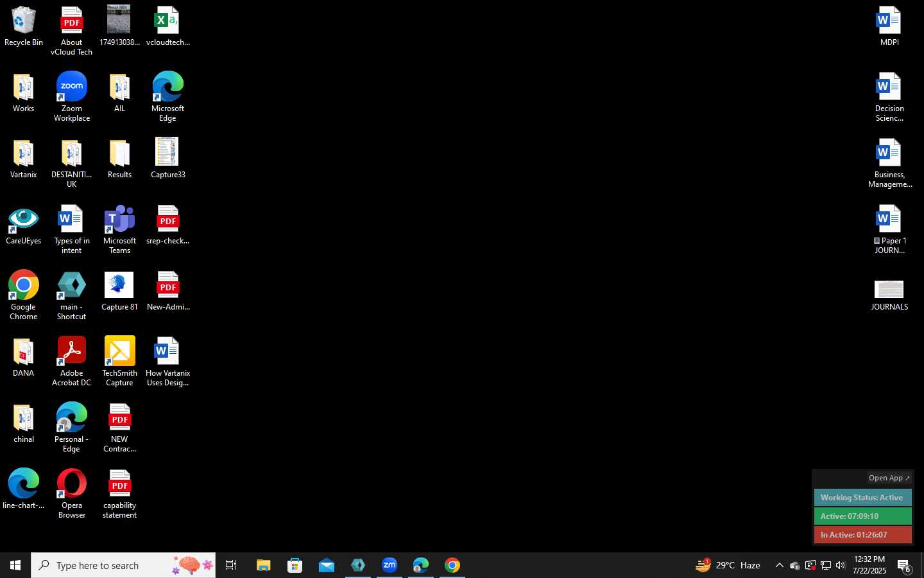Switch to Edge profile window in taskbar

(x=421, y=565)
